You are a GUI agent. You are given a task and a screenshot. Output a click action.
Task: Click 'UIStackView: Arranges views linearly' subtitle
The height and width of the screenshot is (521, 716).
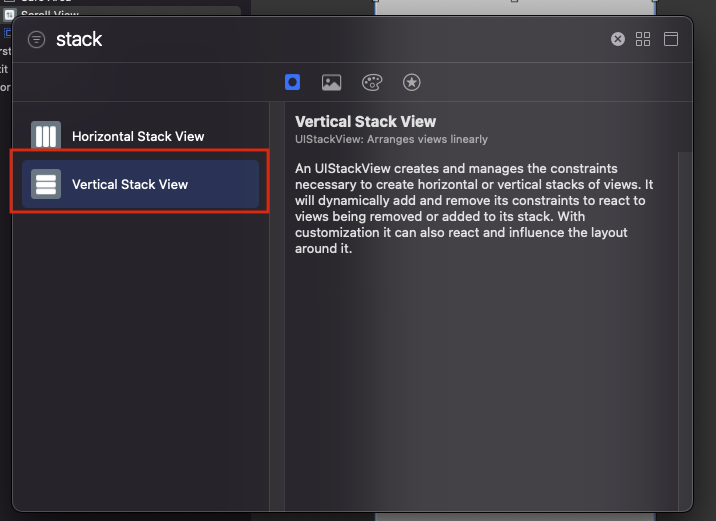[x=391, y=139]
